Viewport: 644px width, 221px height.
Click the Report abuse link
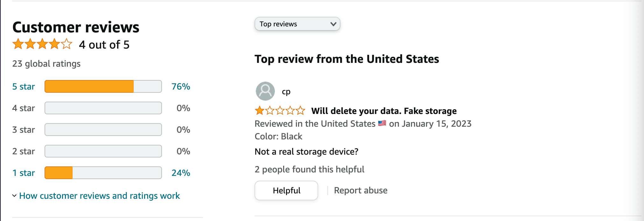(360, 190)
